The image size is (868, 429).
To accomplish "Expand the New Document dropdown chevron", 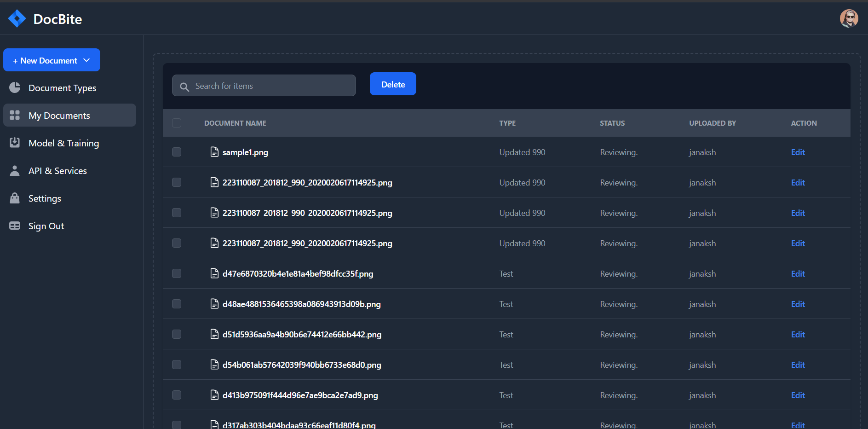I will pyautogui.click(x=86, y=60).
